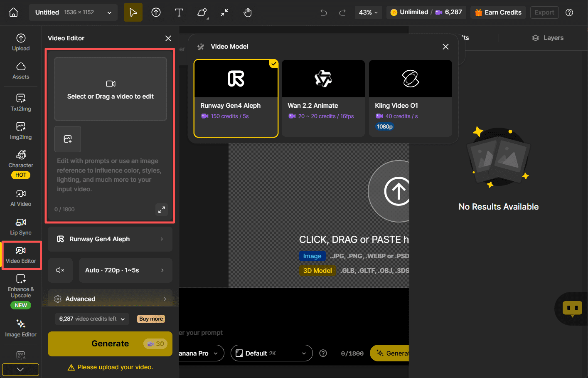Click the Generate button in the Video Editor panel
Viewport: 588px width, 378px height.
coord(110,343)
